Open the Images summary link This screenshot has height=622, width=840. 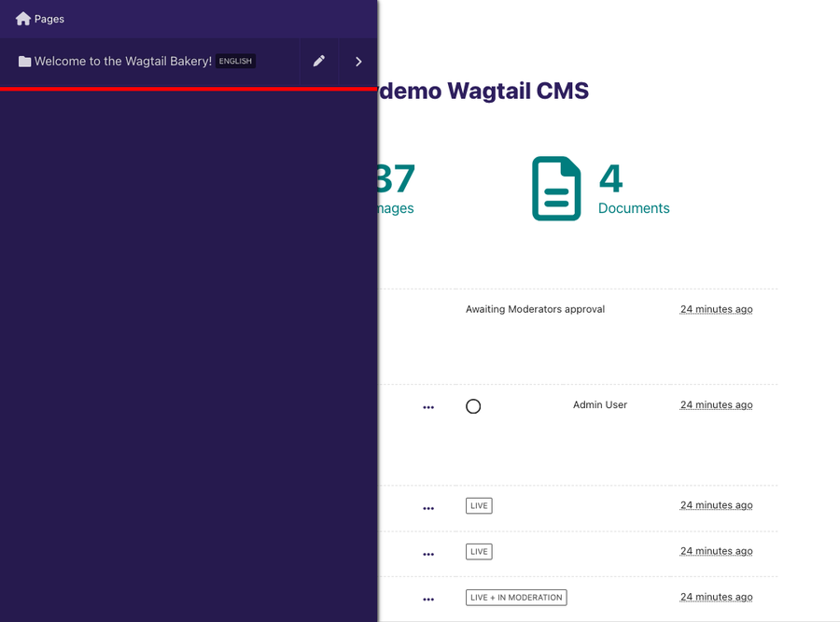click(x=396, y=208)
